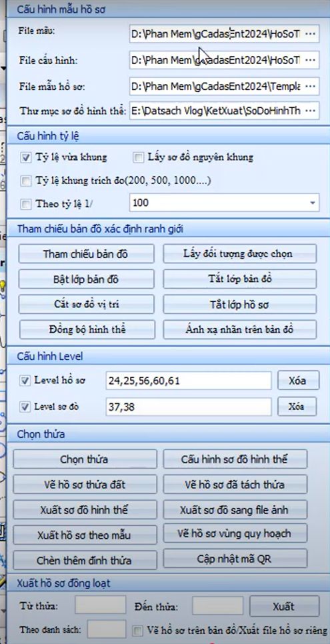Click Đồng bộ hình thể button

pos(87,329)
